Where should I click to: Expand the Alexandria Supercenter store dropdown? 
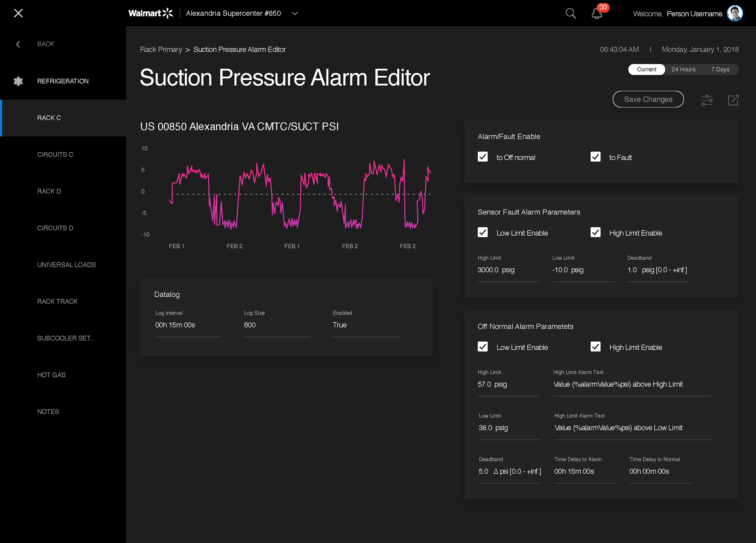(x=295, y=13)
